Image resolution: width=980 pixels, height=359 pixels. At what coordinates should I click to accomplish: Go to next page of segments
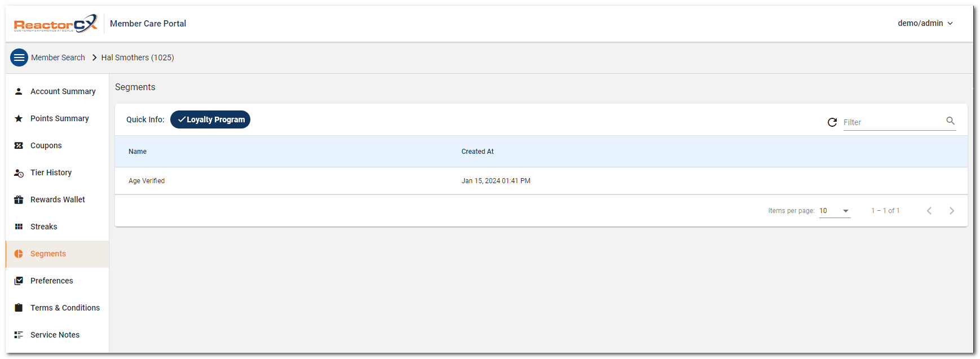(x=952, y=211)
